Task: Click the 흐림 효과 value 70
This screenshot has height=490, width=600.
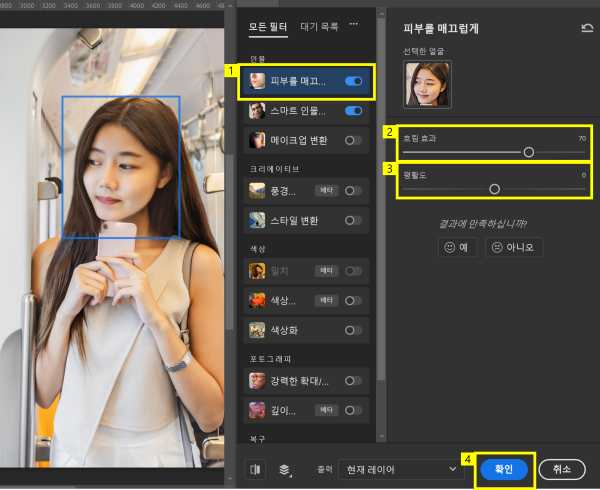Action: tap(582, 138)
